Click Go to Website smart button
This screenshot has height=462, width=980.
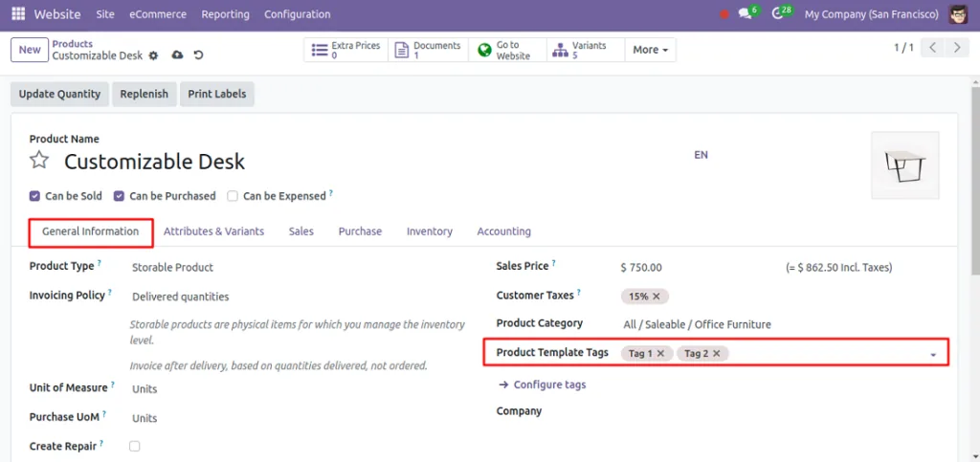[x=507, y=50]
